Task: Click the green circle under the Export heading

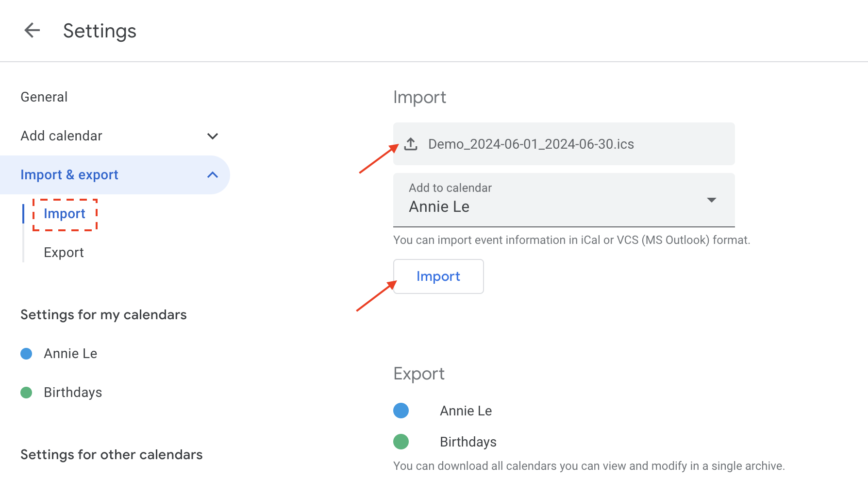Action: click(401, 442)
